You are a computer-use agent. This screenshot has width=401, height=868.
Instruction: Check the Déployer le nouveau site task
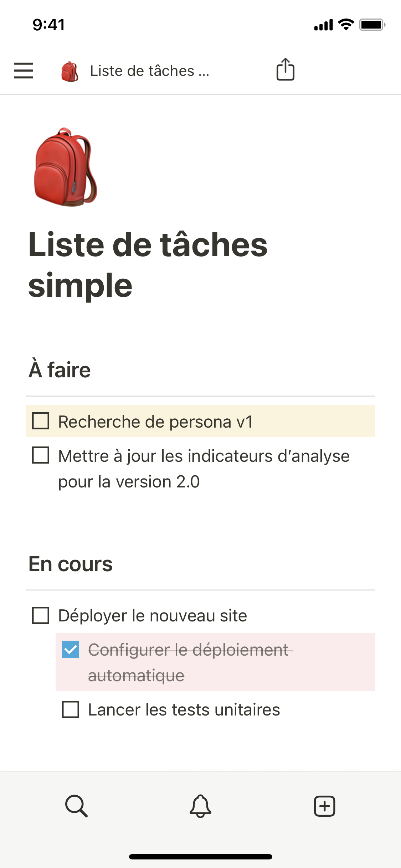tap(41, 615)
